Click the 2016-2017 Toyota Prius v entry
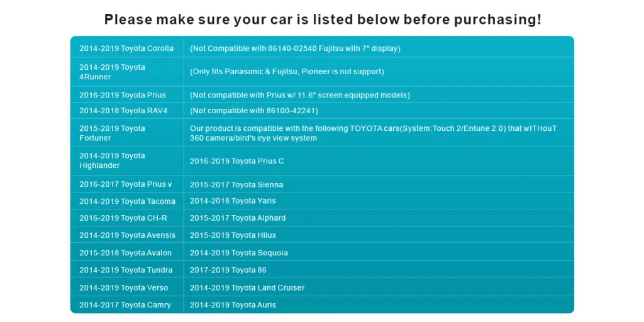This screenshot has width=644, height=322. 126,184
